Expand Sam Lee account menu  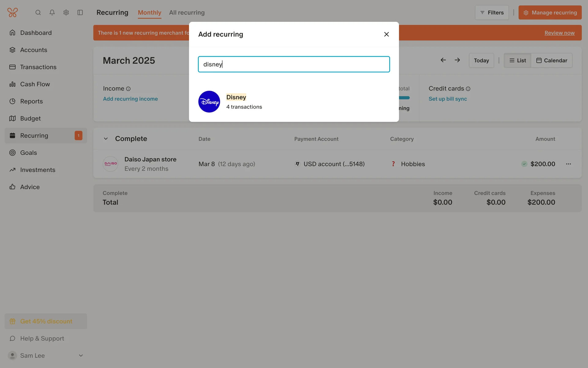(81, 355)
